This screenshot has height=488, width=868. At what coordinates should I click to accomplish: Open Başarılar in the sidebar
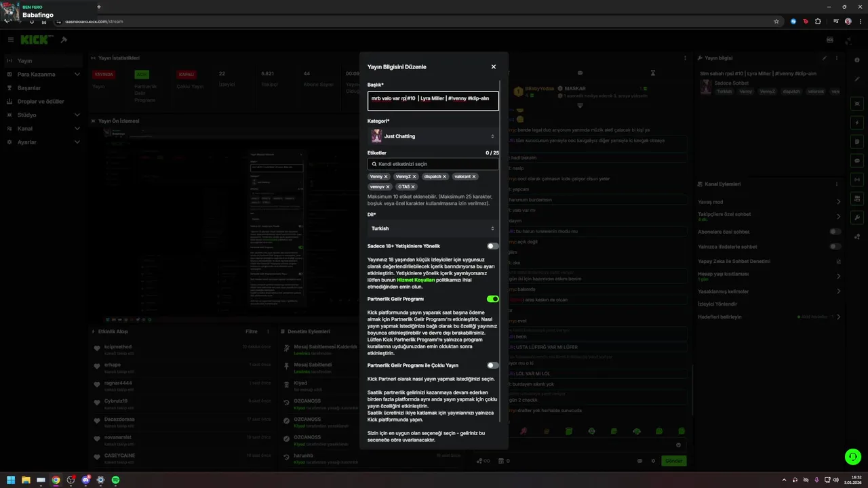click(x=43, y=88)
